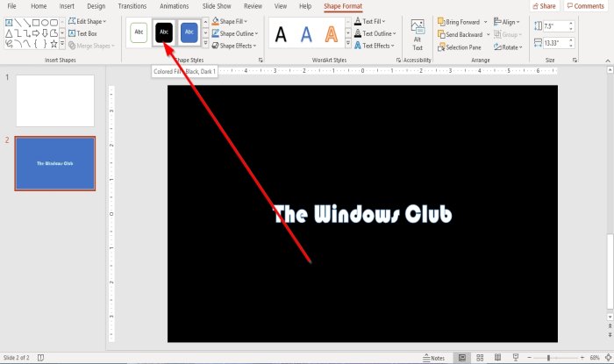Click the Text Box button
The width and height of the screenshot is (614, 364).
(x=82, y=33)
